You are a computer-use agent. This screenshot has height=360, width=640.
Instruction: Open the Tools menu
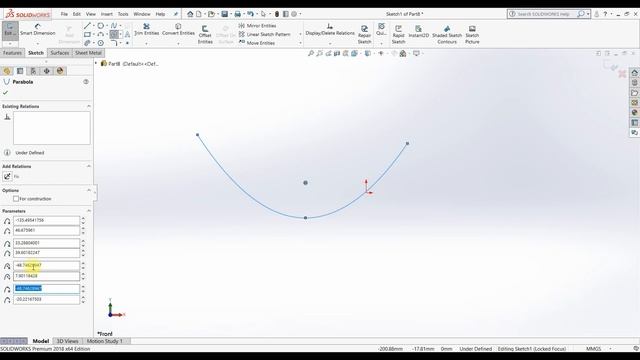[x=123, y=14]
